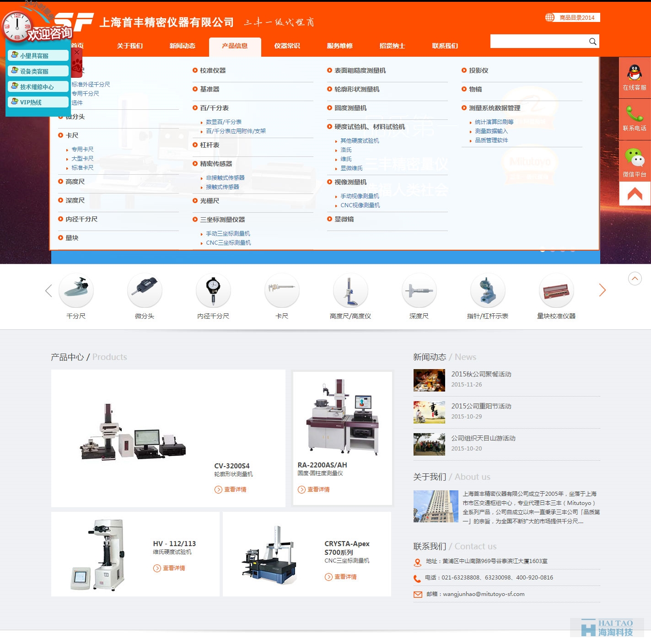Open news 公司组织天目山游活动
This screenshot has width=651, height=644.
[x=483, y=438]
